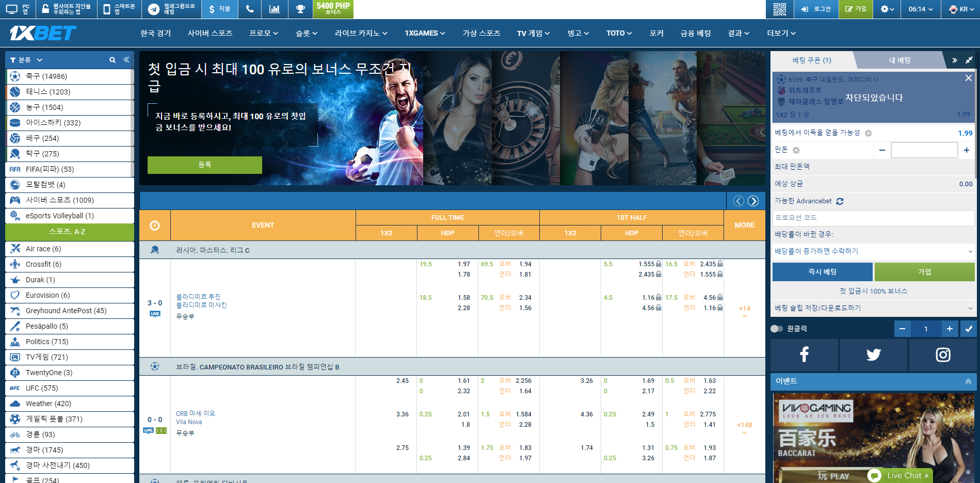Open UFC (575) category

pos(70,388)
